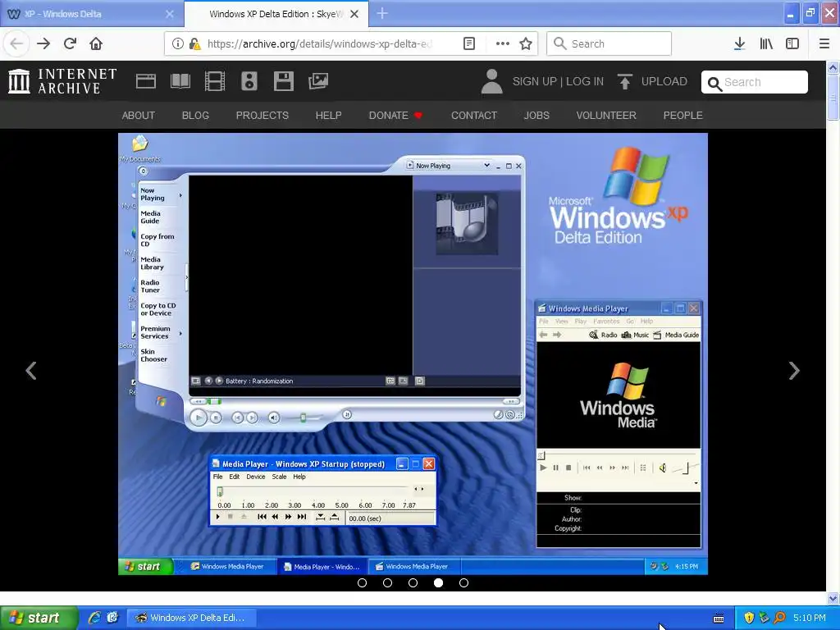Image resolution: width=840 pixels, height=630 pixels.
Task: Open the Firefox library icon
Action: coord(766,44)
